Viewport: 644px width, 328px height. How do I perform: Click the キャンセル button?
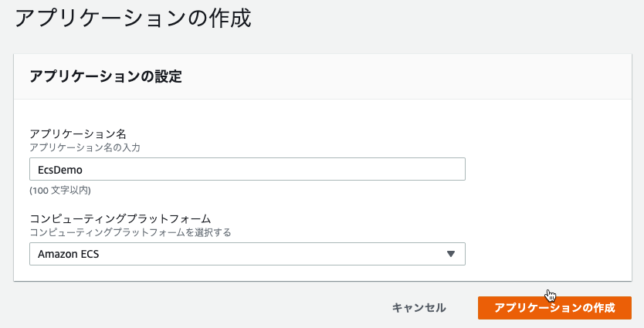419,307
